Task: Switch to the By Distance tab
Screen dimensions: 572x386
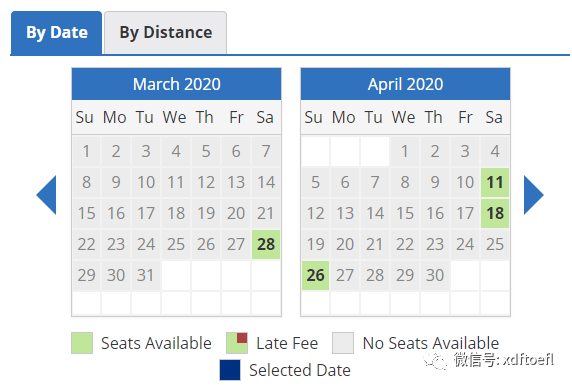Action: point(166,32)
